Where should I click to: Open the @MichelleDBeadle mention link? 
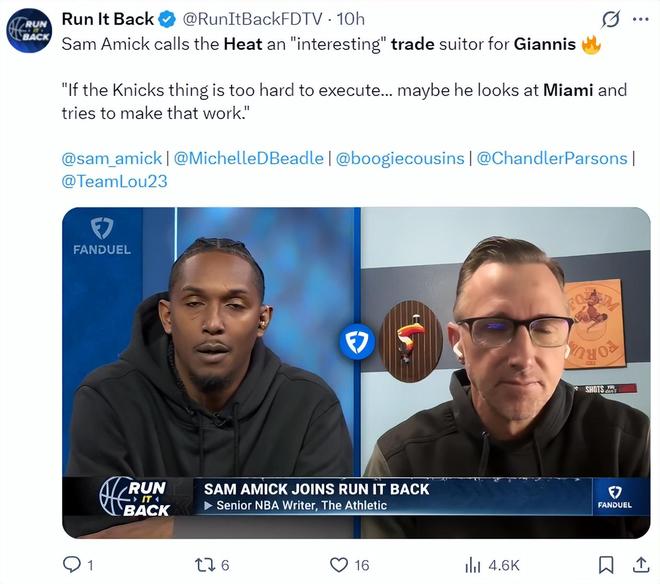(x=248, y=158)
